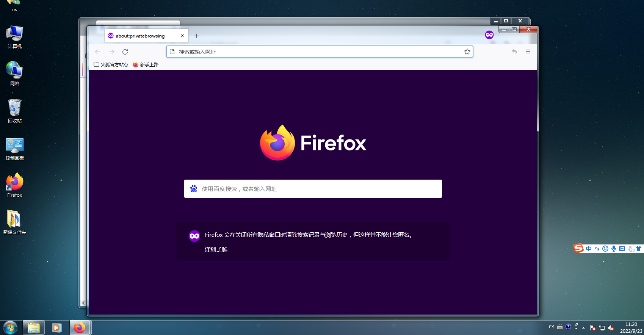
Task: Open the media player taskbar icon
Action: (57, 327)
